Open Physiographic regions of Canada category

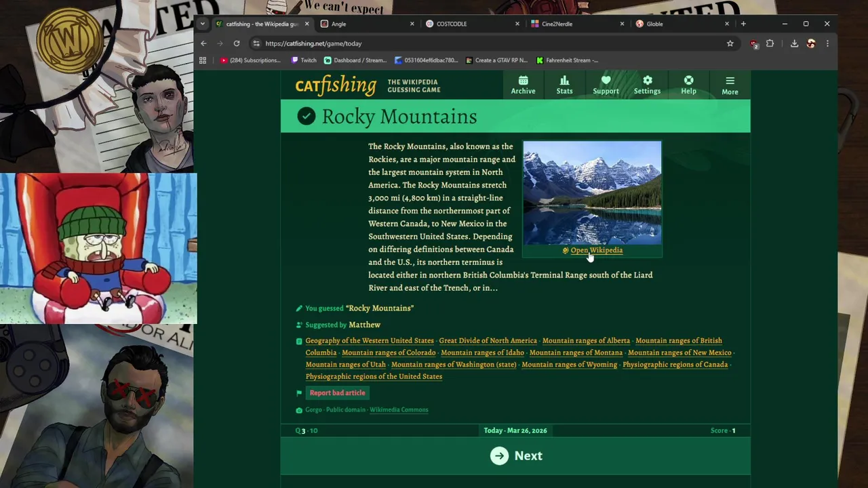click(x=675, y=365)
